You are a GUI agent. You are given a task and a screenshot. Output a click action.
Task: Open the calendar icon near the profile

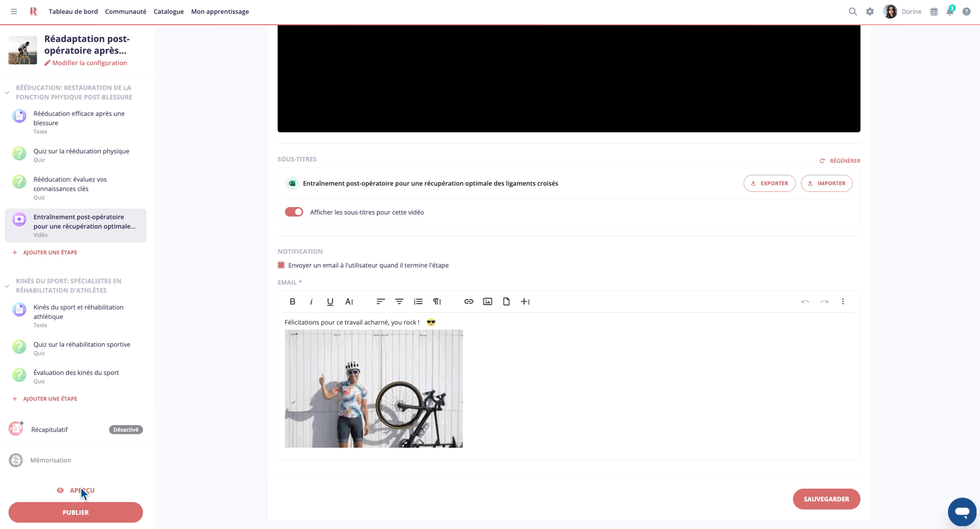(x=933, y=11)
